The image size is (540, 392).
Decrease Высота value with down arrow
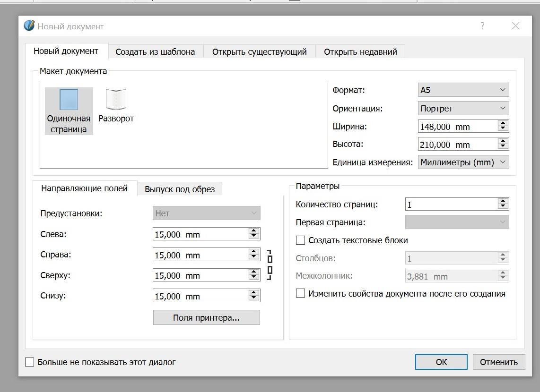point(503,146)
